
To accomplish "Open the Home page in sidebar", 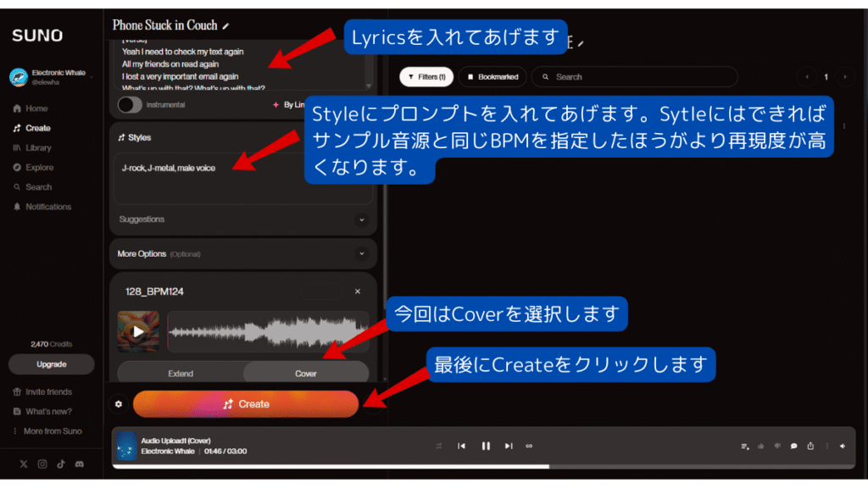I will coord(31,108).
